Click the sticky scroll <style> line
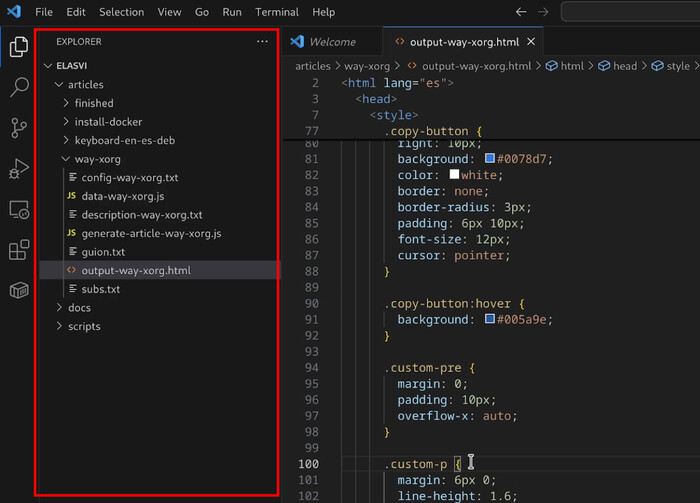The width and height of the screenshot is (700, 503). point(394,115)
